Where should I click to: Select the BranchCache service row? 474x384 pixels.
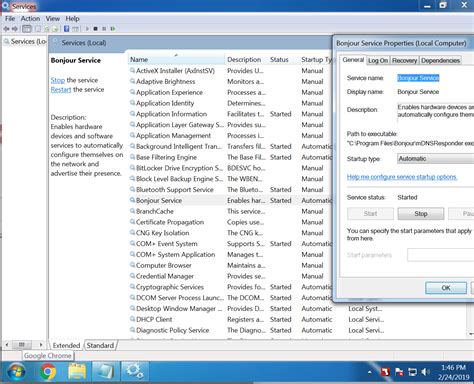[x=230, y=211]
